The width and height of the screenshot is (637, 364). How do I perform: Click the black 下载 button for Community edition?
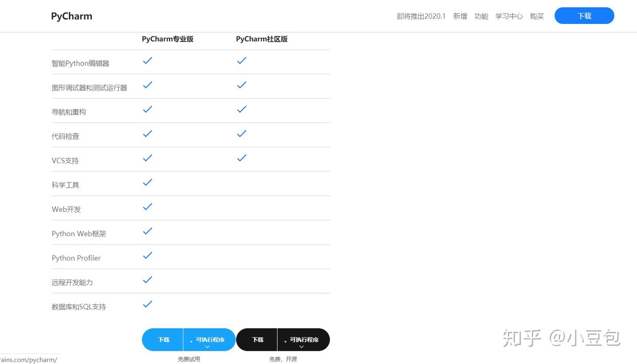point(257,340)
